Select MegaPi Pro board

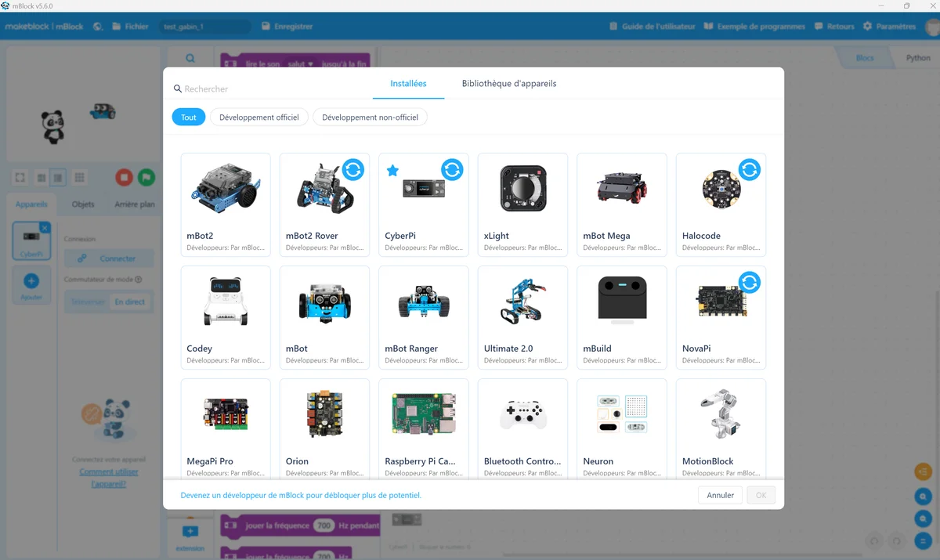226,428
